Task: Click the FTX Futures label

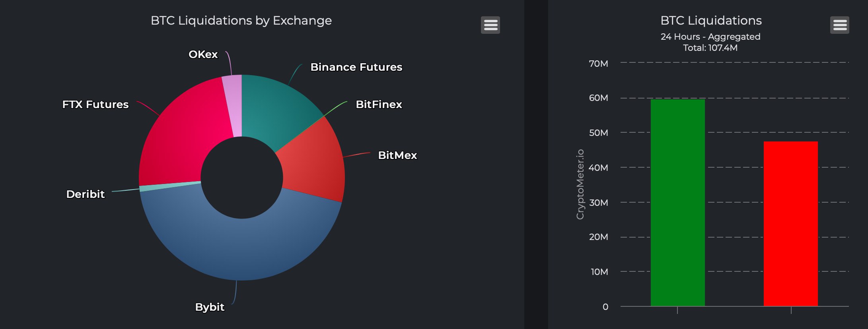Action: coord(95,105)
